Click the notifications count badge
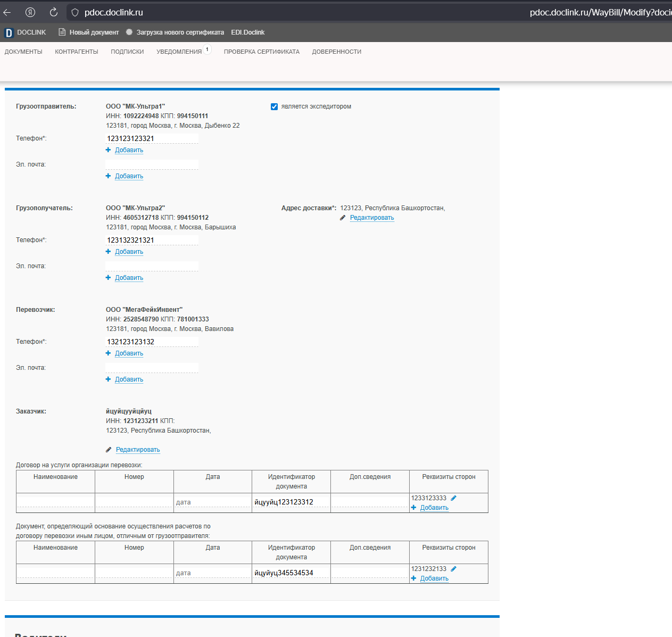This screenshot has width=672, height=637. 207,49
